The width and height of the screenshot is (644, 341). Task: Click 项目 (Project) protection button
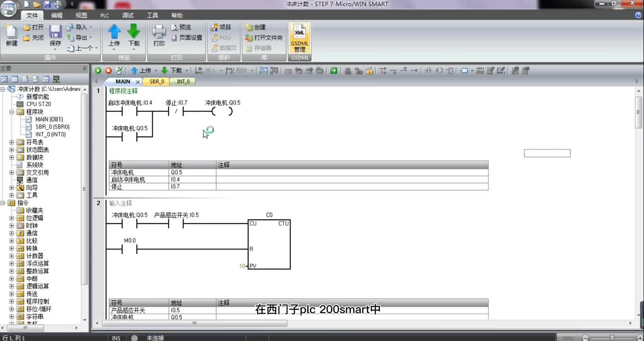(221, 27)
